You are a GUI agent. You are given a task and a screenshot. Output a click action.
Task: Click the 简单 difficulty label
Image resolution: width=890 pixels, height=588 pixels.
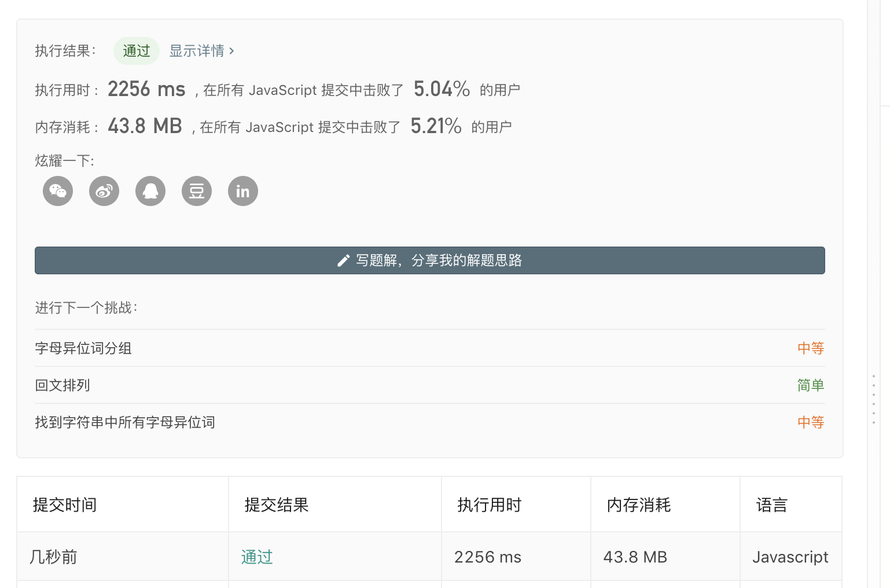pyautogui.click(x=810, y=385)
